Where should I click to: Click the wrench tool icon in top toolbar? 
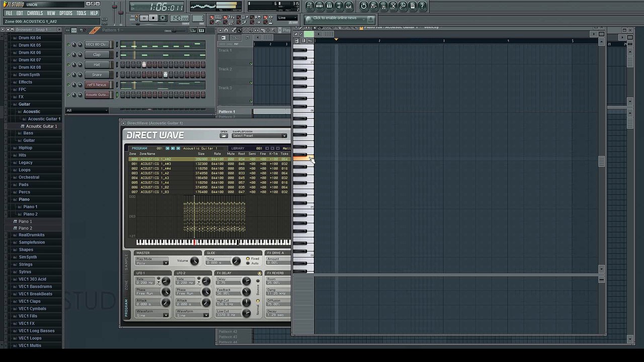click(x=403, y=6)
